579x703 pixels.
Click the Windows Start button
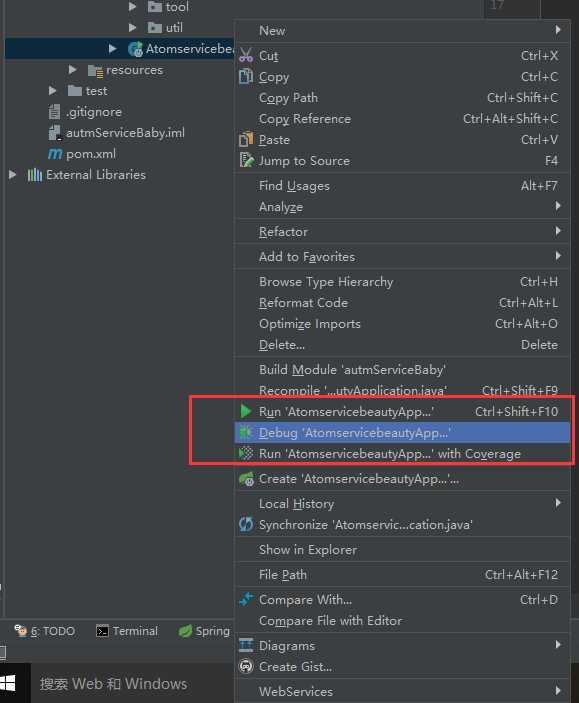coord(8,683)
